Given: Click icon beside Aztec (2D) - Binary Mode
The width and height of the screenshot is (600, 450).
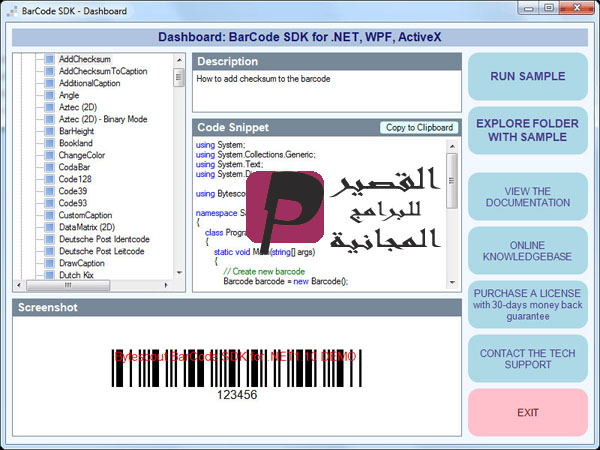Looking at the screenshot, I should point(49,119).
